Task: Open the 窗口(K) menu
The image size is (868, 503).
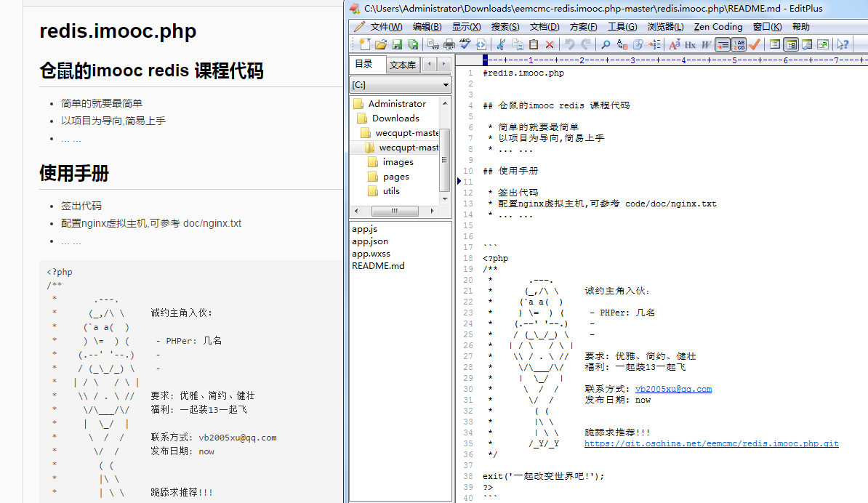Action: (x=767, y=27)
